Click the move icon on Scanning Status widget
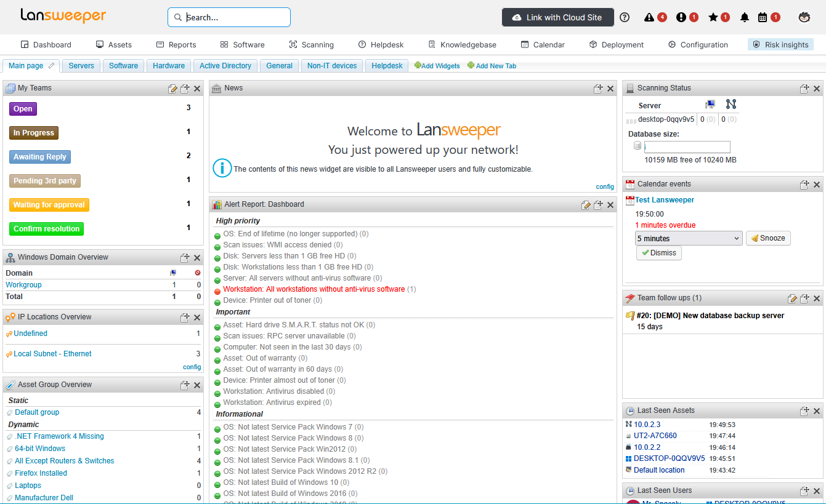The width and height of the screenshot is (826, 504). 804,89
